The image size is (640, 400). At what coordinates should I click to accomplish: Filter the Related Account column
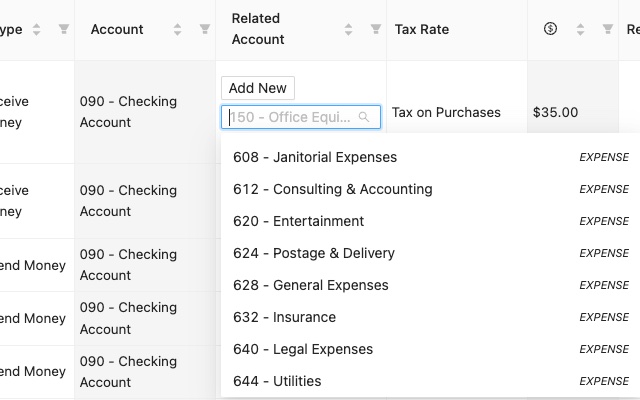coord(376,29)
